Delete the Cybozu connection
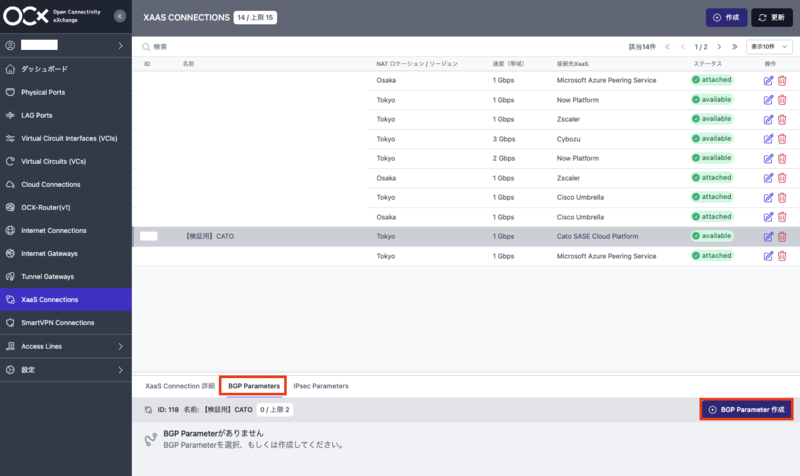Viewport: 800px width, 476px height. (x=782, y=139)
